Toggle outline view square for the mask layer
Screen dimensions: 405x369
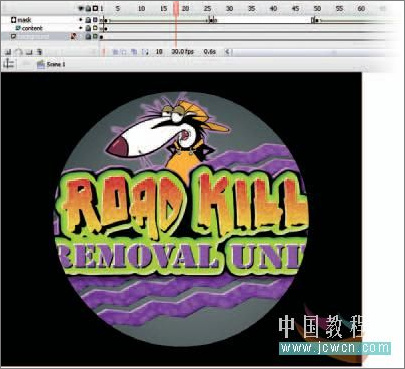95,20
